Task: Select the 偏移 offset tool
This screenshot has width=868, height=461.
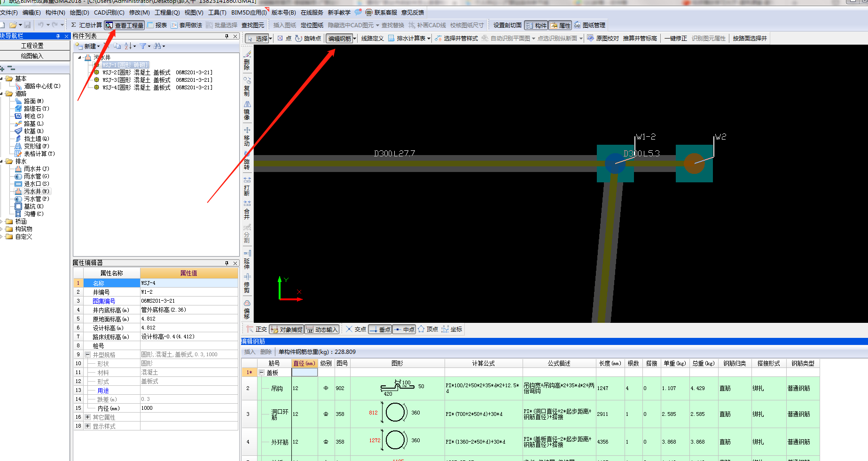Action: (x=247, y=309)
